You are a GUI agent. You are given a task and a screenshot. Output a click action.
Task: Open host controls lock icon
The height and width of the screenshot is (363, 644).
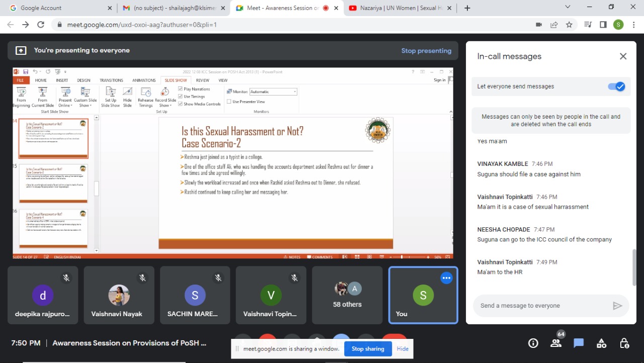pyautogui.click(x=624, y=343)
